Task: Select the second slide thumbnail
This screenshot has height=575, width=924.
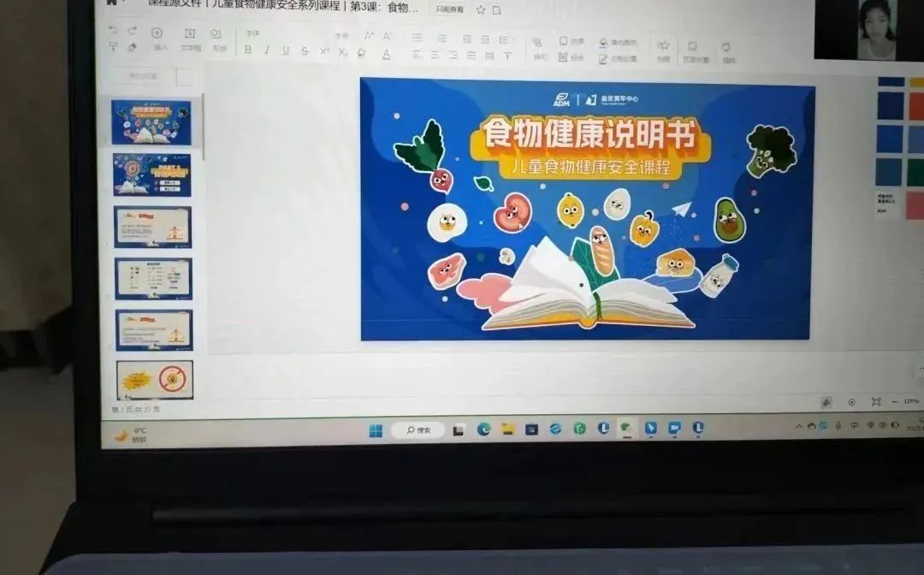Action: tap(152, 175)
